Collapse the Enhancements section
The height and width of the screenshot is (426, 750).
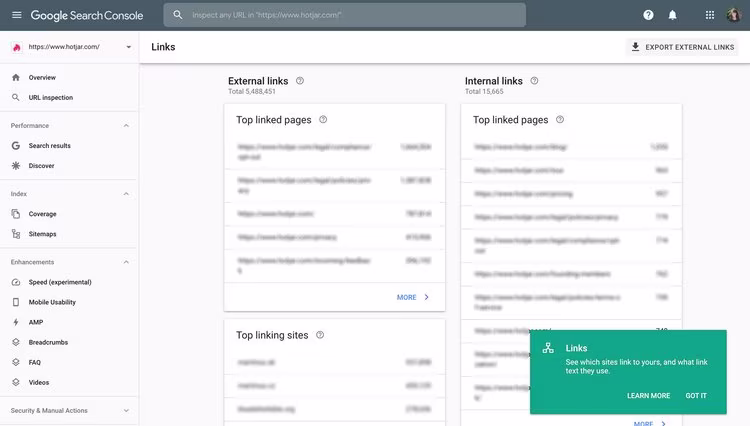pos(126,262)
